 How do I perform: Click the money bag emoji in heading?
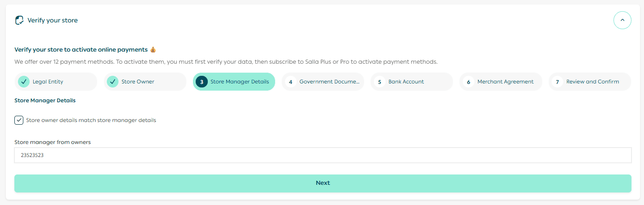coord(153,50)
